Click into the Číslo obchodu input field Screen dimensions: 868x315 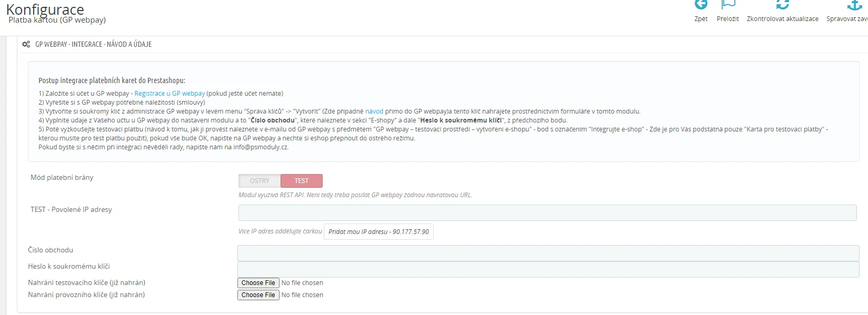click(x=547, y=253)
